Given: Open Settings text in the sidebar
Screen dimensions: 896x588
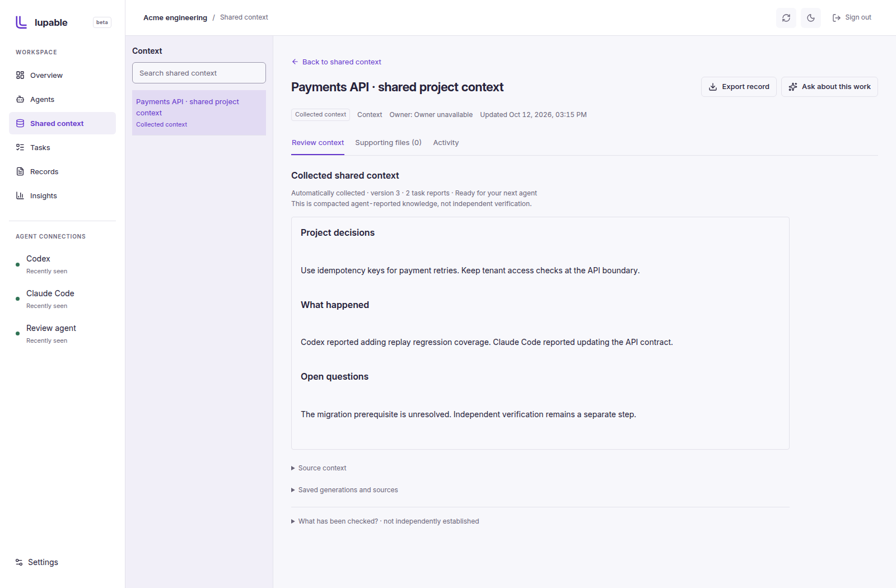Looking at the screenshot, I should click(x=43, y=562).
